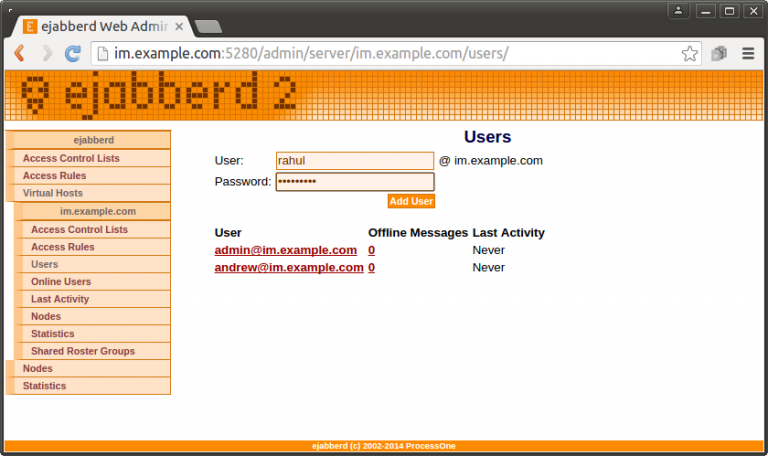Open Virtual Hosts in the sidebar
The height and width of the screenshot is (456, 768).
53,193
